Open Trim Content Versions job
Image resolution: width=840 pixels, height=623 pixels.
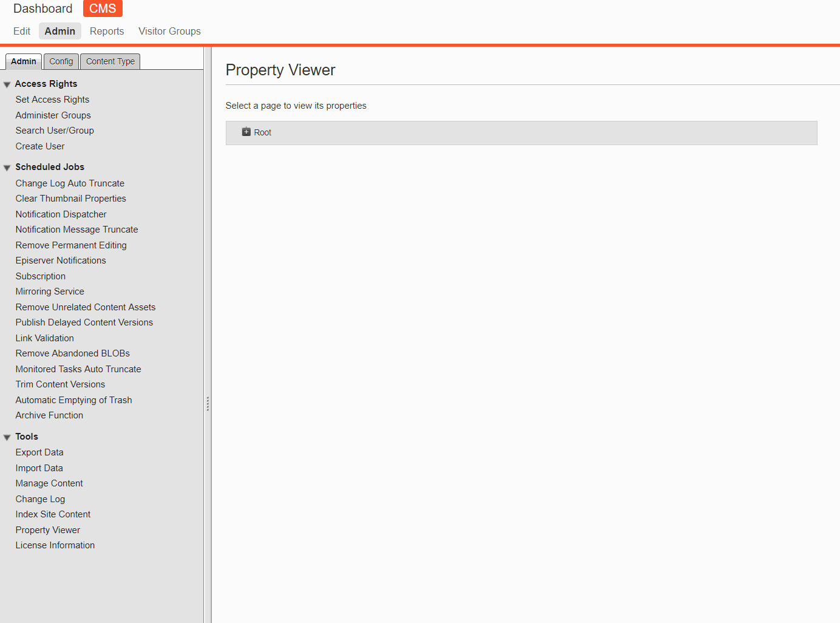coord(60,384)
